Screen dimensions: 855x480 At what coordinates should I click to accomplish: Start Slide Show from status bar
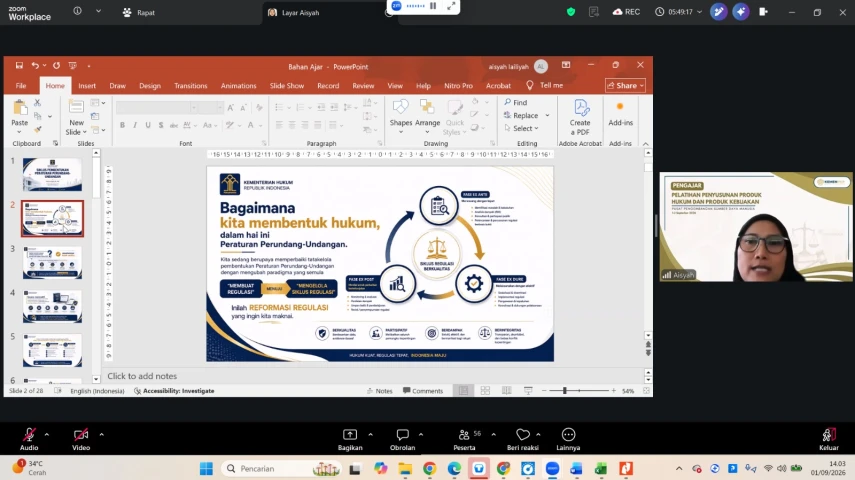tap(528, 391)
